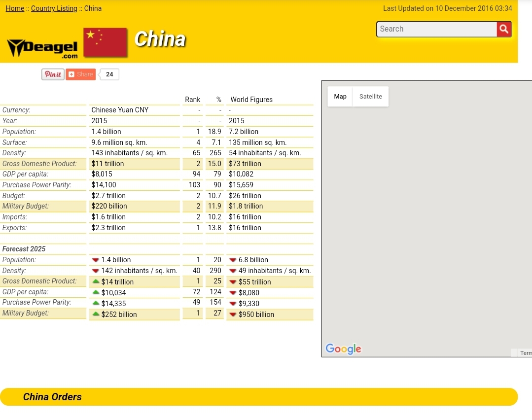Click the Purchase Power Parity value $14,100
Image resolution: width=532 pixels, height=420 pixels.
pos(104,185)
